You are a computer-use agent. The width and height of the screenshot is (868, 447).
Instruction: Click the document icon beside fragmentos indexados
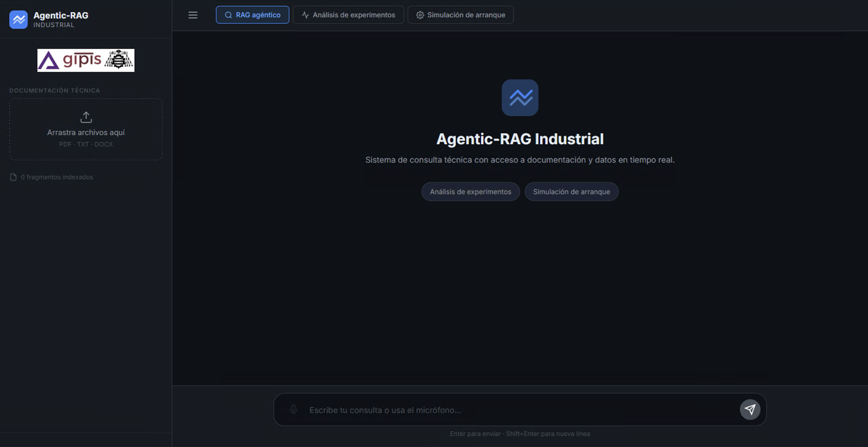click(x=13, y=177)
